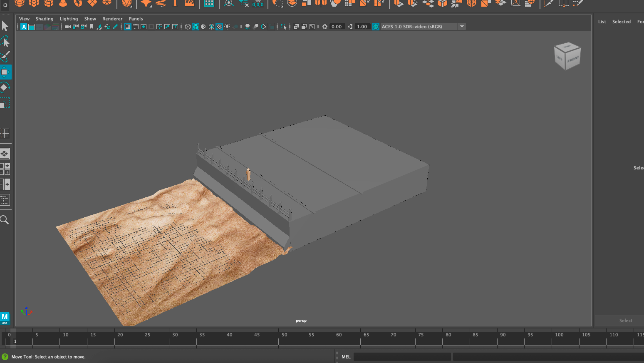Viewport: 644px width, 363px height.
Task: Toggle the viewport grid display
Action: pos(128,27)
